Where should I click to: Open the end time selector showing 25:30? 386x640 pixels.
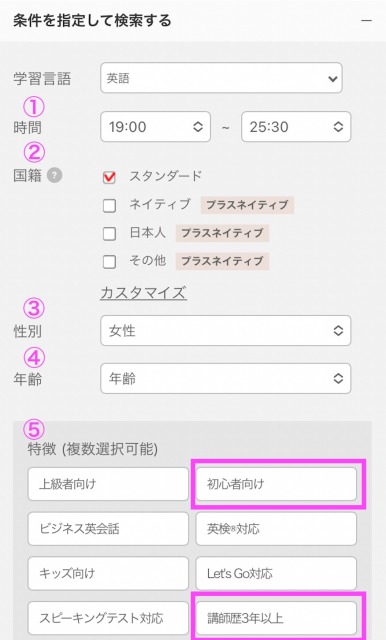[x=296, y=127]
